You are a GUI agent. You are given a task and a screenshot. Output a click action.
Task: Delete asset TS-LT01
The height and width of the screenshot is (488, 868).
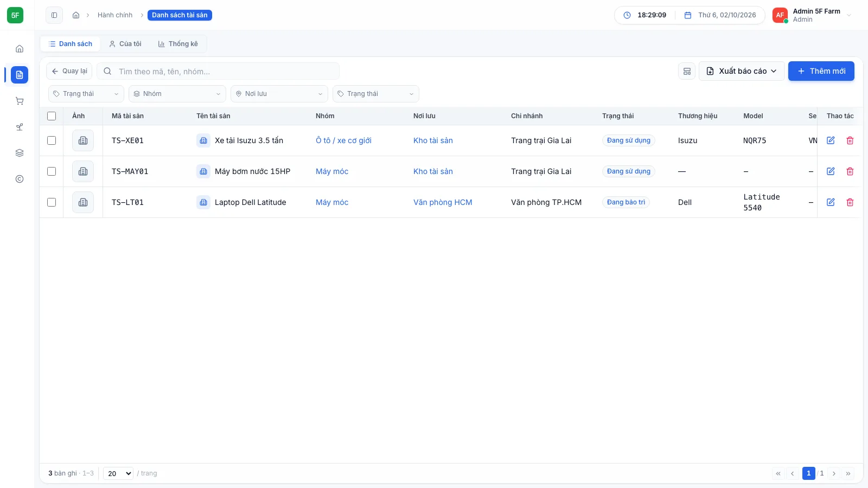click(x=850, y=202)
